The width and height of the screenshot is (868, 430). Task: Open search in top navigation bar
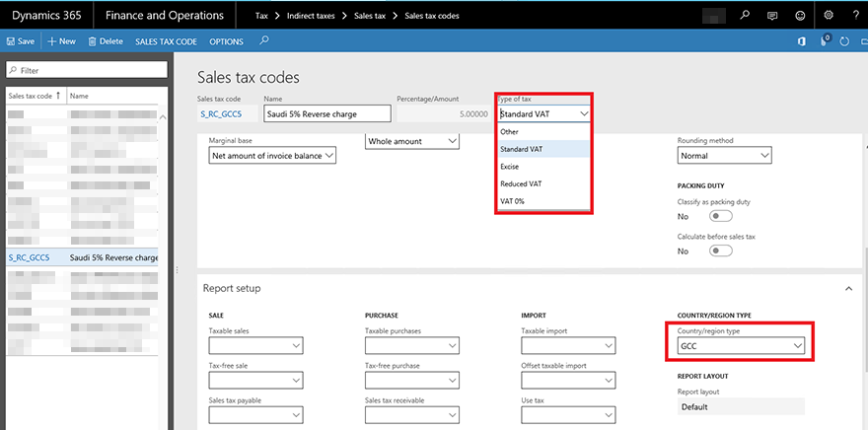(745, 16)
